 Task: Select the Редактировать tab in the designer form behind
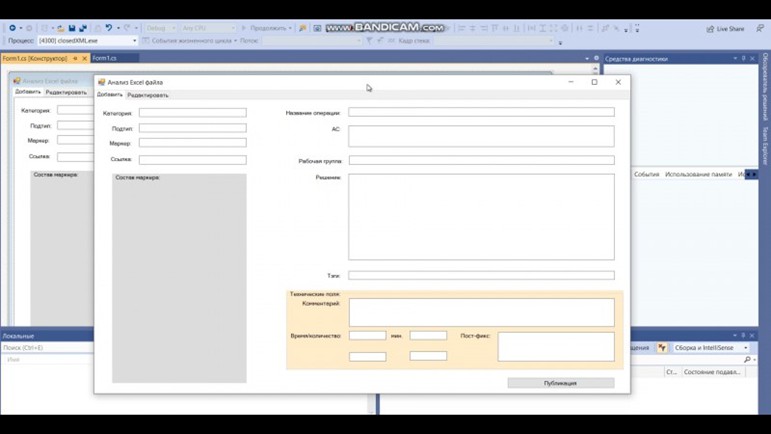66,92
